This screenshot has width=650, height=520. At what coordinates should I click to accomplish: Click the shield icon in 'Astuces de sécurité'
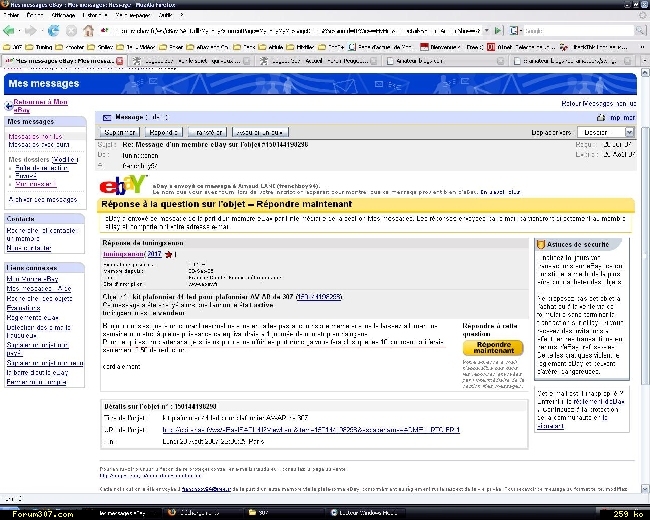(x=541, y=245)
